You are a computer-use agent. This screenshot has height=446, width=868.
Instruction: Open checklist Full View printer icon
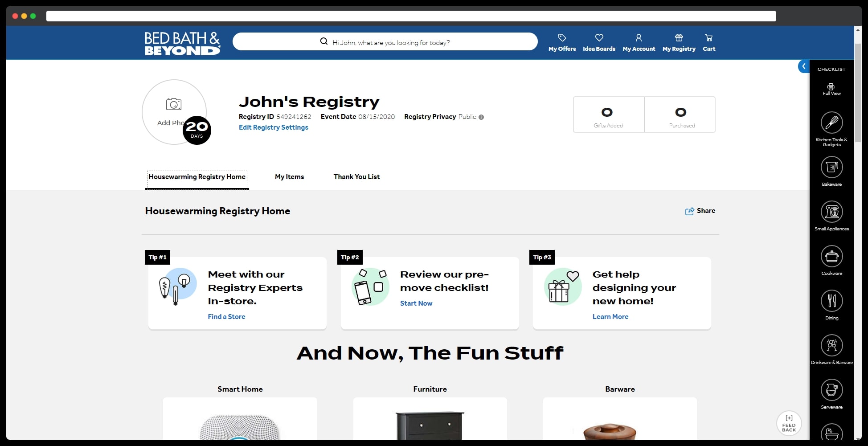[831, 87]
